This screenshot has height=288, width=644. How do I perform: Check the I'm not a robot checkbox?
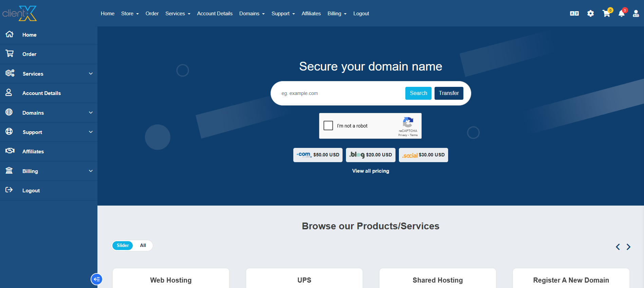[x=328, y=126]
